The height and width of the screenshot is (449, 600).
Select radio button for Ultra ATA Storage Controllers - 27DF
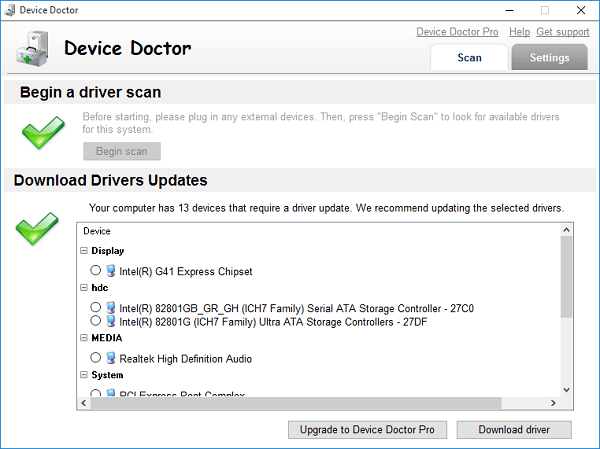pos(95,320)
